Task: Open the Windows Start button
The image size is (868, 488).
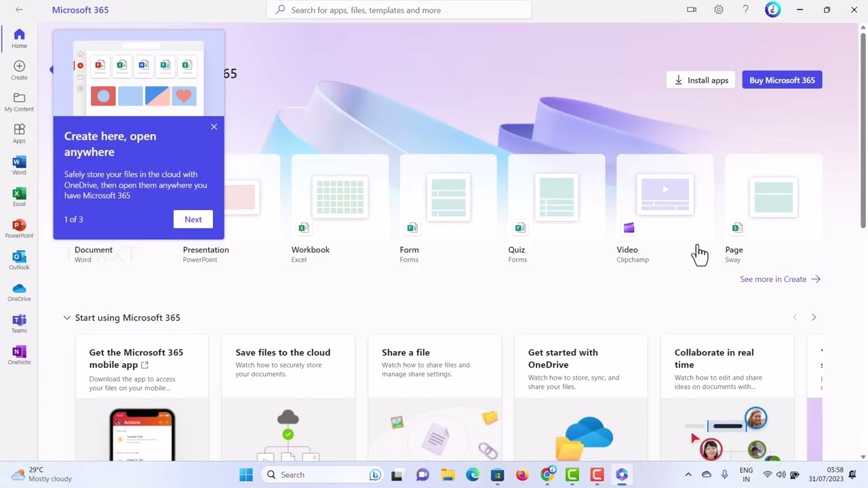Action: tap(246, 475)
